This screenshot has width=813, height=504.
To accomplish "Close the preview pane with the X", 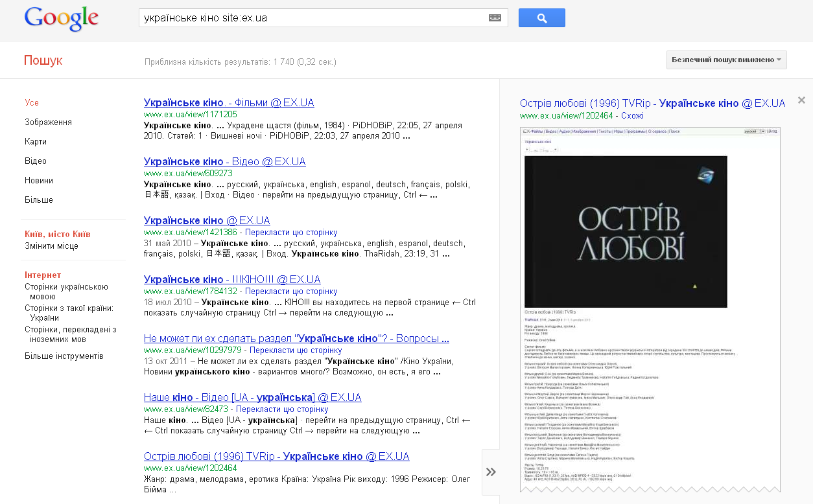I will point(801,100).
